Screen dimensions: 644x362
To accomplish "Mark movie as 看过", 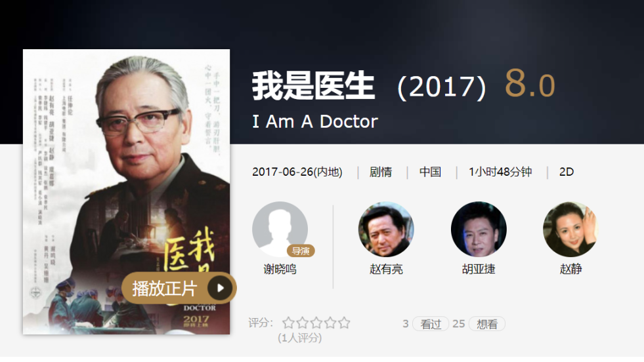I will [431, 324].
